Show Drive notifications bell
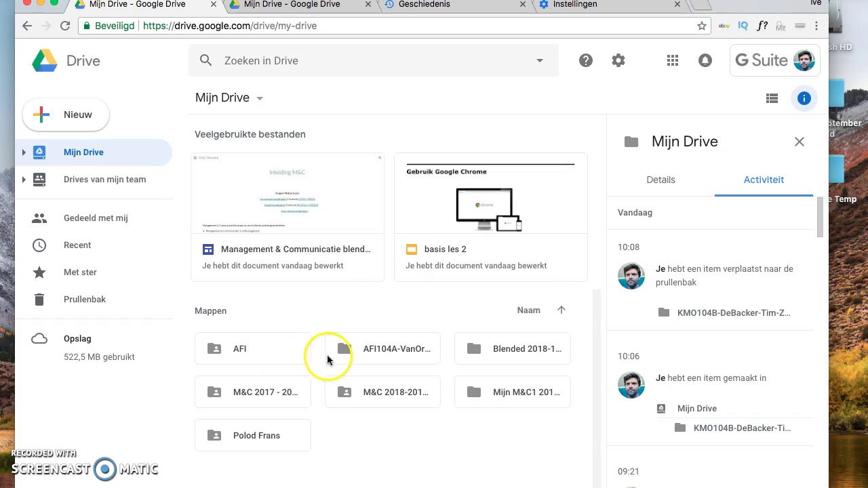Image resolution: width=868 pixels, height=488 pixels. pos(705,60)
